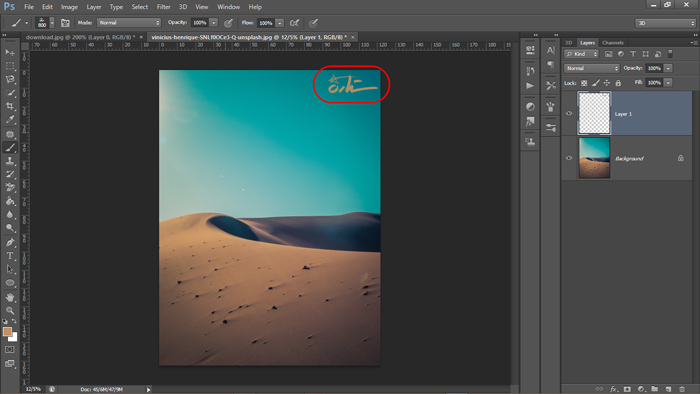Select the Brush tool in the toolbox
This screenshot has height=394, width=700.
tap(10, 148)
